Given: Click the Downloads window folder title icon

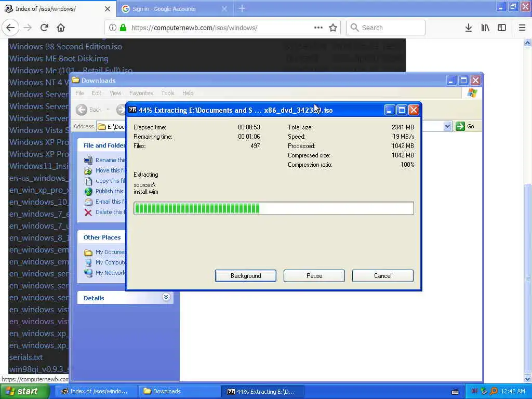Looking at the screenshot, I should [x=76, y=81].
